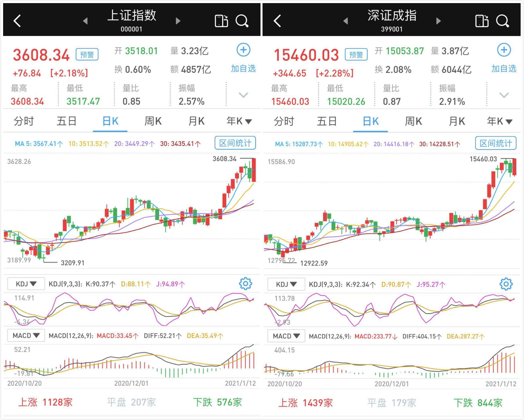
Task: Switch to next index after 上证指数
Action: tap(178, 21)
